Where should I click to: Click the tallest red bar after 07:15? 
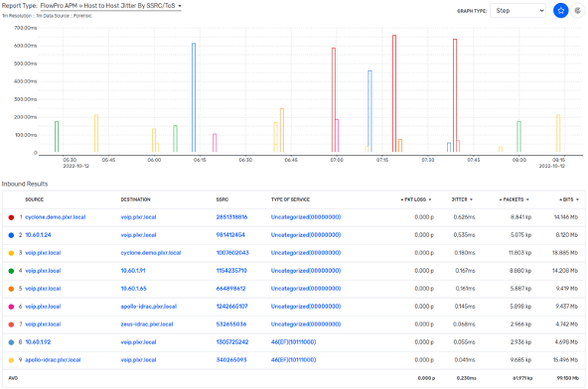(394, 93)
